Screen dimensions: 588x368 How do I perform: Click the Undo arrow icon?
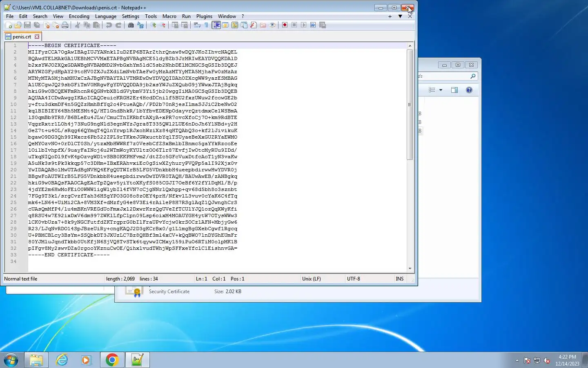point(109,25)
